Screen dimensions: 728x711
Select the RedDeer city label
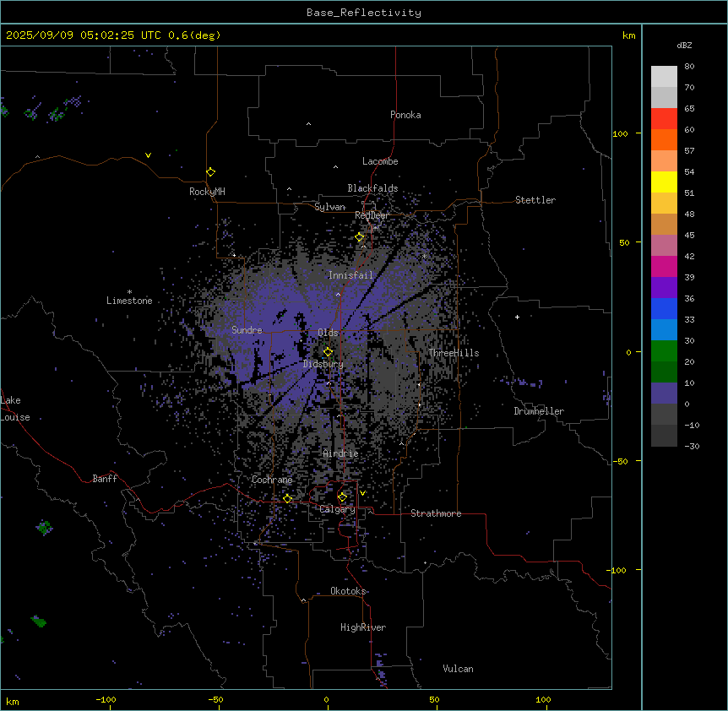click(x=372, y=215)
